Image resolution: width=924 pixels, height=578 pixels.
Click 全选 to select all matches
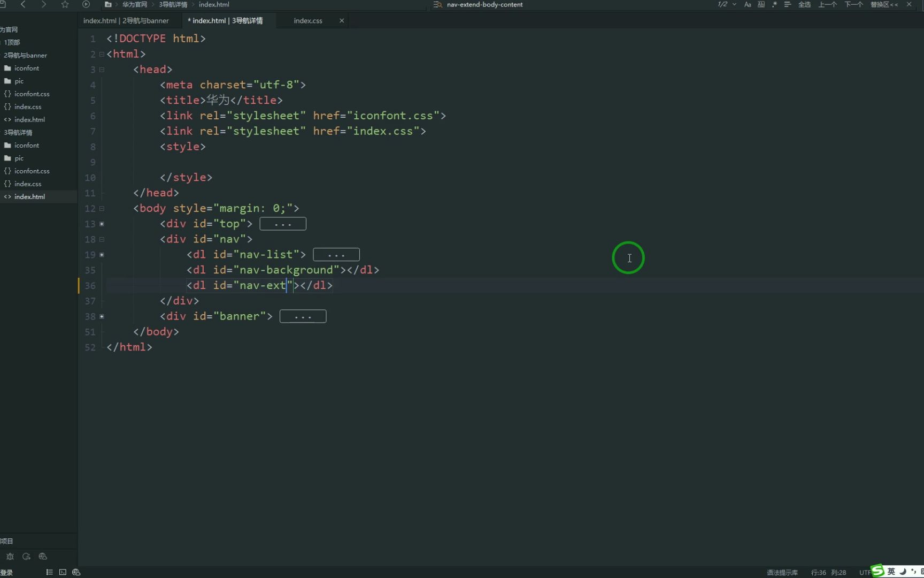pos(805,4)
